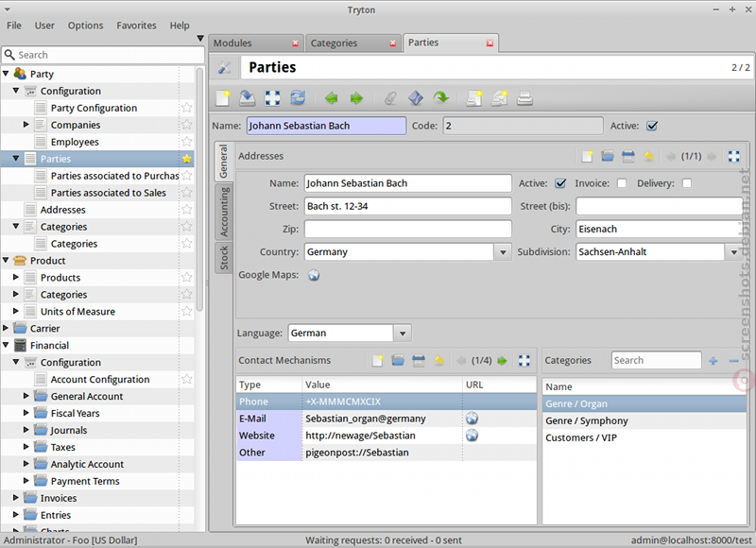Open the File menu
The image size is (756, 548).
14,26
